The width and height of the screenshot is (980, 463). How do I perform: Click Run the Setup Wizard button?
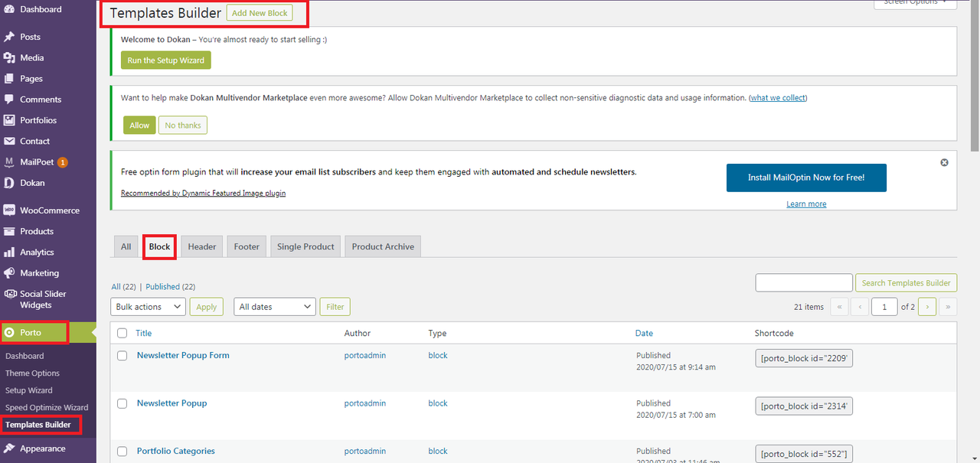point(165,60)
